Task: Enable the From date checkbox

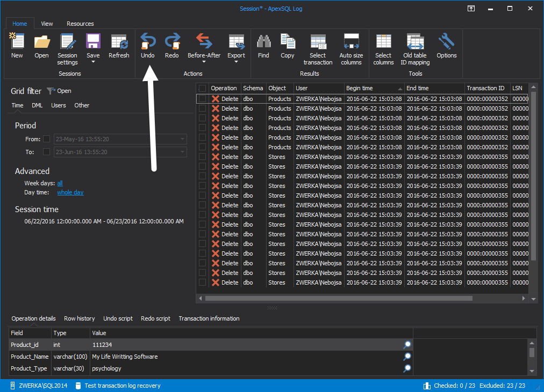Action: pos(46,139)
